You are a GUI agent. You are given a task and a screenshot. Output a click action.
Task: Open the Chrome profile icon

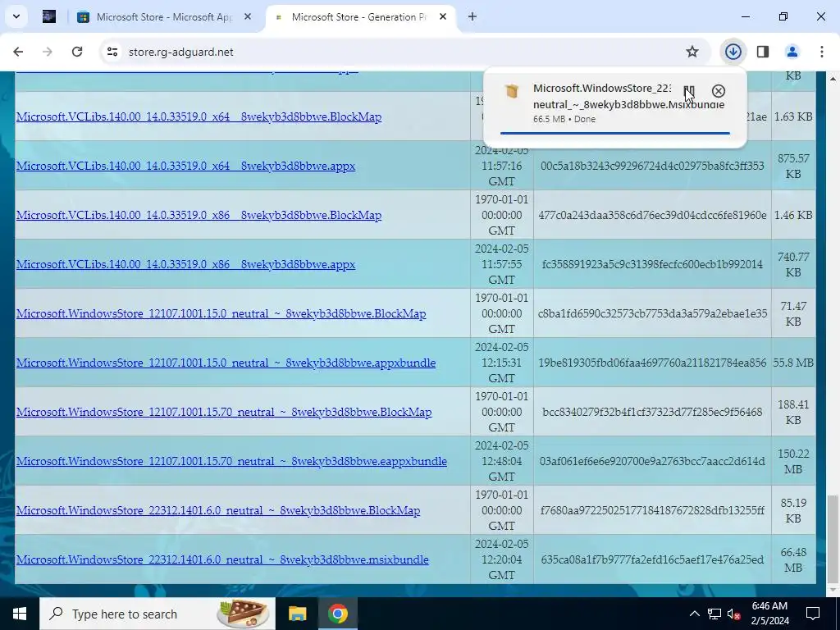coord(792,52)
